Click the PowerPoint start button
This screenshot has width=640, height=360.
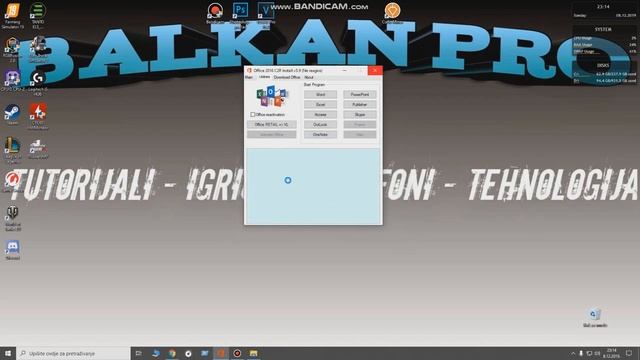click(x=360, y=95)
